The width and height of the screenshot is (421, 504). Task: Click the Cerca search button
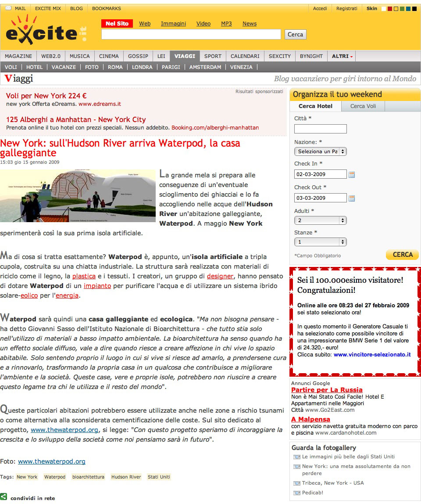pyautogui.click(x=296, y=34)
